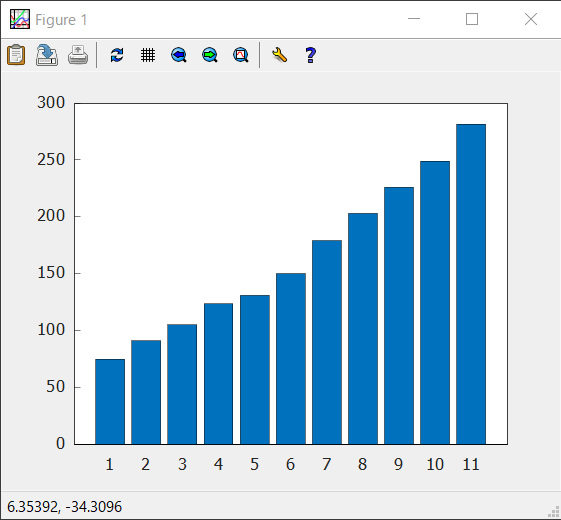This screenshot has height=520, width=561.
Task: Apply previous zoom settings
Action: click(179, 55)
